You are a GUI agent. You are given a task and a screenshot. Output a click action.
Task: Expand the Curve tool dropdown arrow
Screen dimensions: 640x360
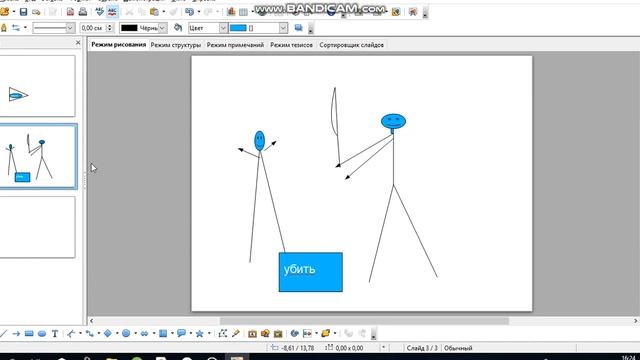coord(80,334)
